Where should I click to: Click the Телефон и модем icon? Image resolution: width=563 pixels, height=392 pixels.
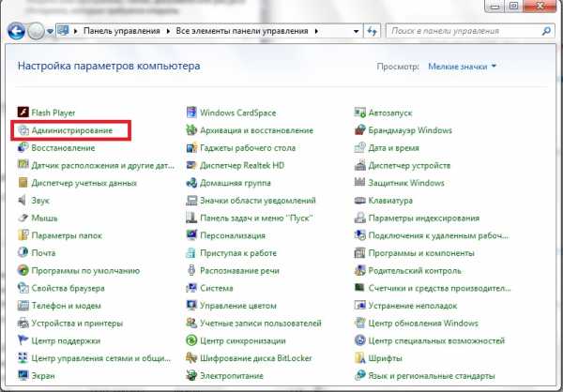click(x=23, y=306)
